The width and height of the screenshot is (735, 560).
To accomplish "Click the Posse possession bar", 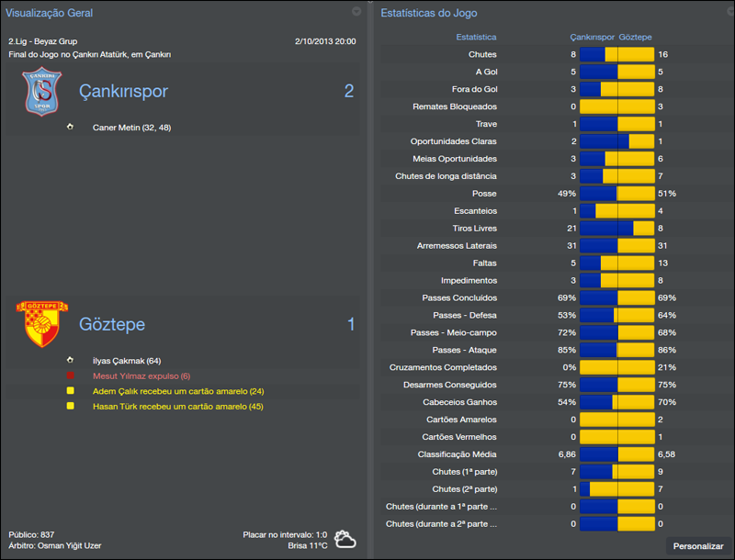I will click(x=616, y=194).
